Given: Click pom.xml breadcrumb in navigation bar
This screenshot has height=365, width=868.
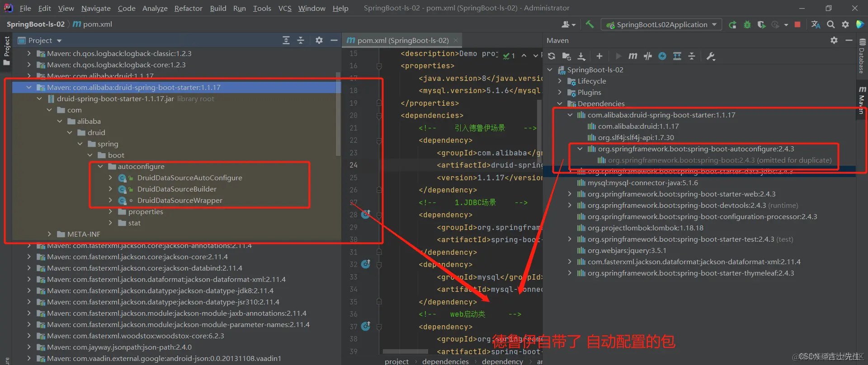Looking at the screenshot, I should point(93,24).
